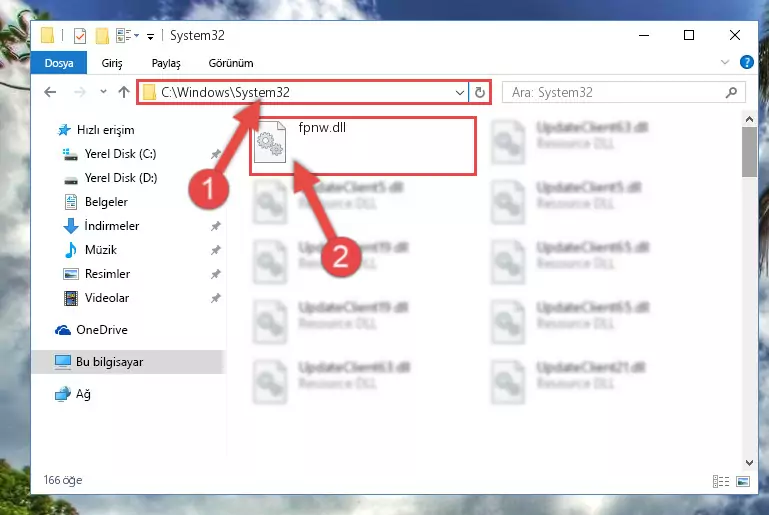Image resolution: width=769 pixels, height=515 pixels.
Task: Click the pin icon next to Videolar
Action: click(215, 298)
